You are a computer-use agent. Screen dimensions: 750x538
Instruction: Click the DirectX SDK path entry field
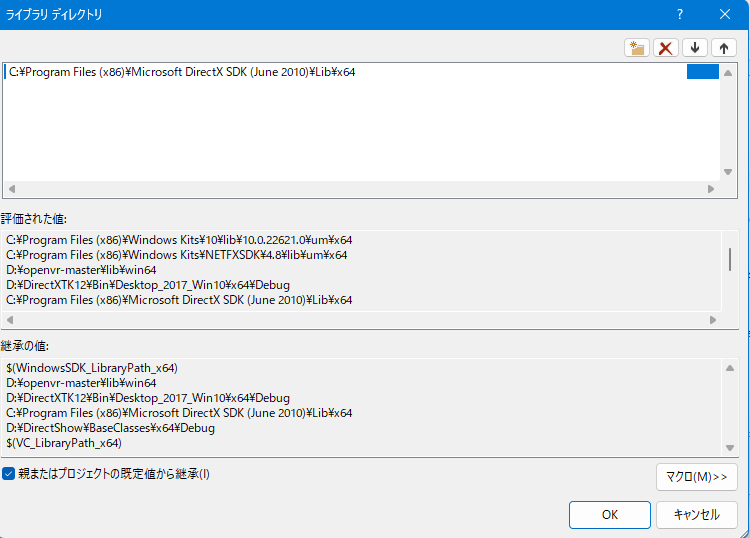[345, 72]
